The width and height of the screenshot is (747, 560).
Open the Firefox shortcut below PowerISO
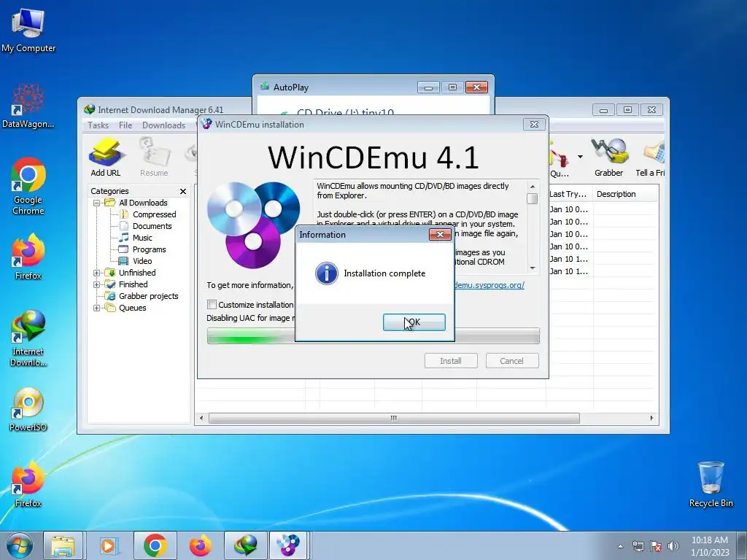28,484
